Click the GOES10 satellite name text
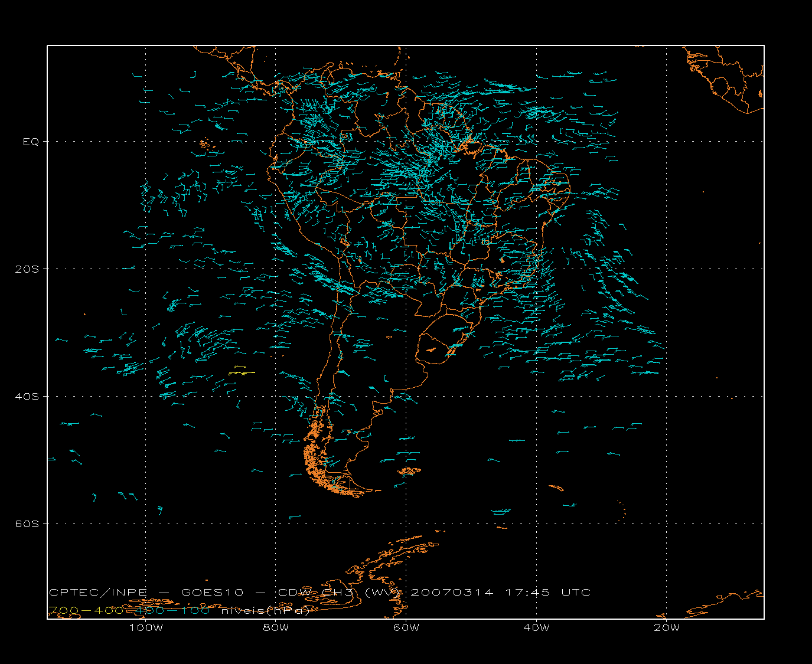Screen dimensions: 812x664 click(212, 593)
